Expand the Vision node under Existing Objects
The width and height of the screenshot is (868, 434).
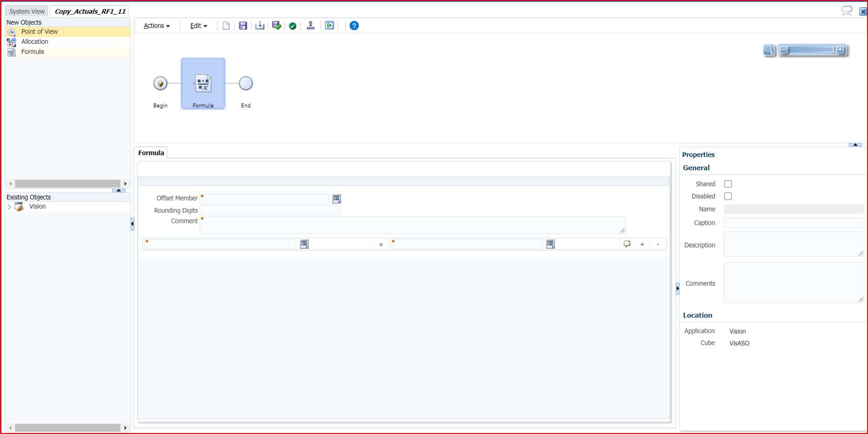pos(10,207)
